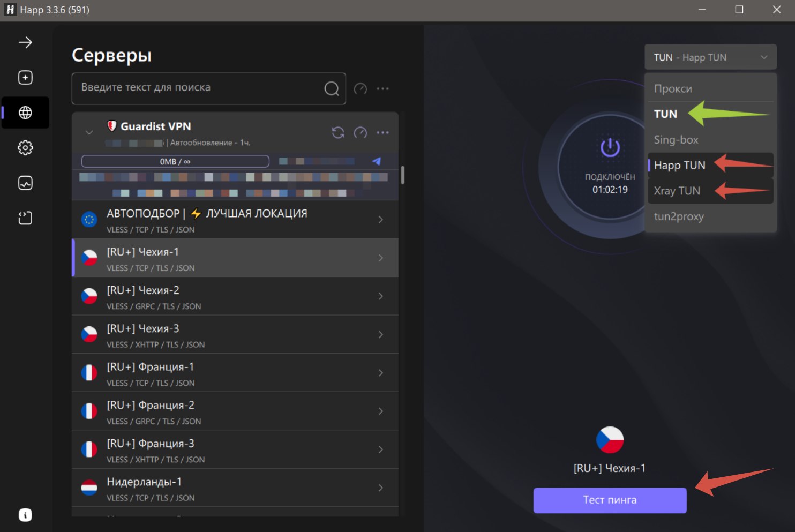
Task: Run speed test for Guardist VPN group
Action: [x=361, y=132]
